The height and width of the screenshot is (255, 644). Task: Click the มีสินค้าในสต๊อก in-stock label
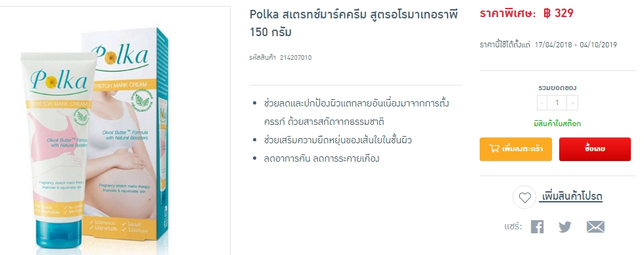(x=557, y=124)
